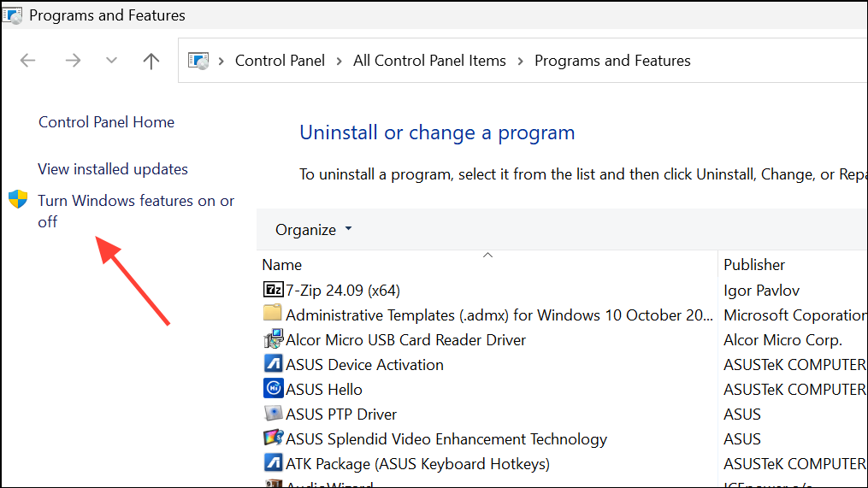Screen dimensions: 868x488
Task: Go to Control Panel Home
Action: (x=106, y=122)
